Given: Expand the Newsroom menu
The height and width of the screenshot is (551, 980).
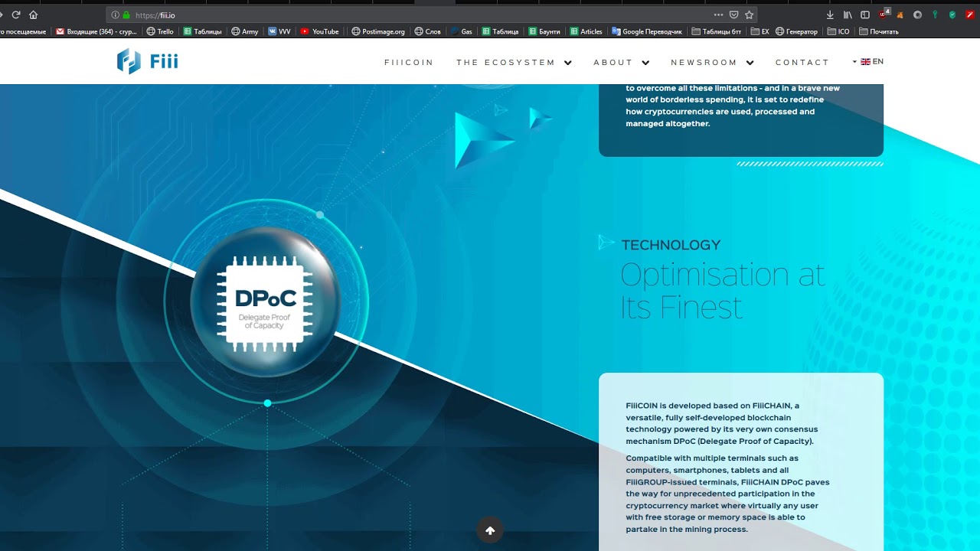Looking at the screenshot, I should pyautogui.click(x=713, y=63).
